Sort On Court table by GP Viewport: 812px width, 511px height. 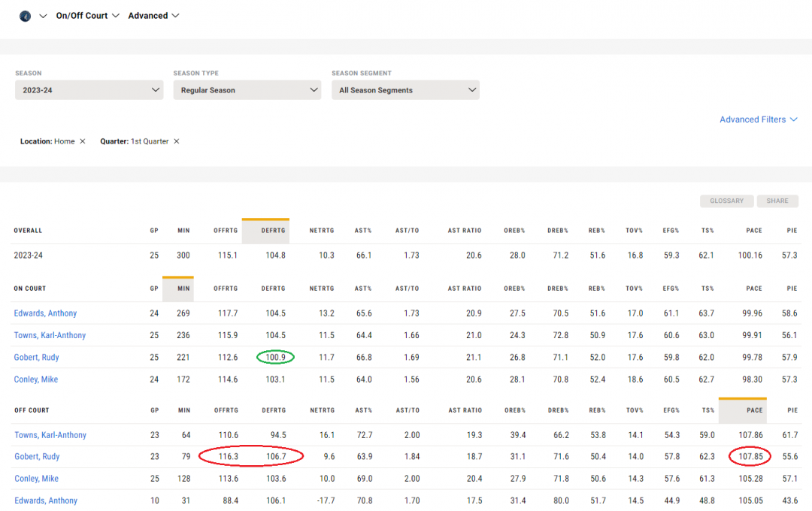(x=154, y=289)
